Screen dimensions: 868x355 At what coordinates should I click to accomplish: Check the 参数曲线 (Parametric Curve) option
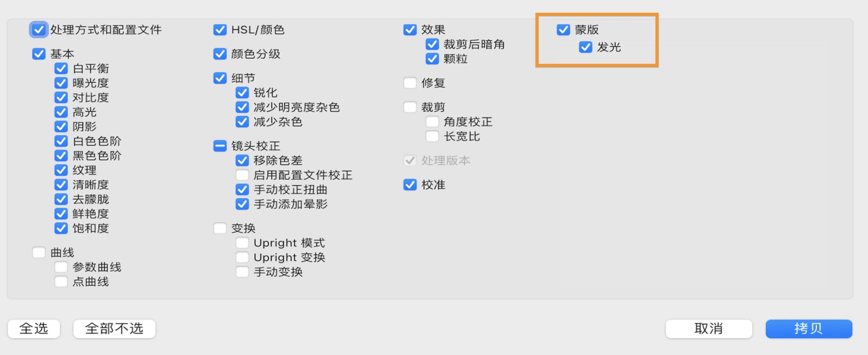[x=61, y=266]
